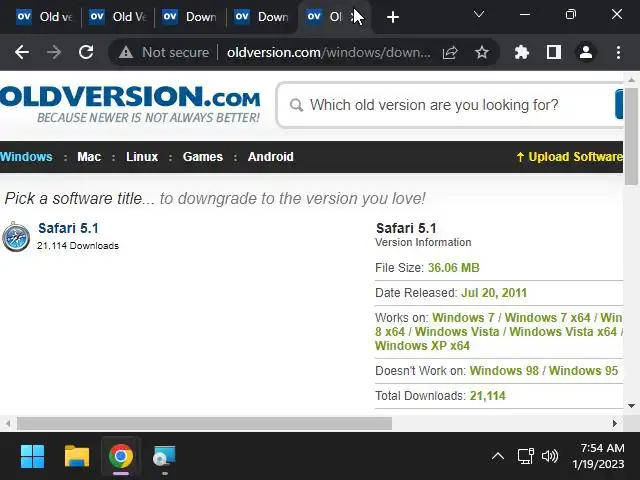The width and height of the screenshot is (640, 480).
Task: Open File Explorer from the taskbar
Action: 77,456
